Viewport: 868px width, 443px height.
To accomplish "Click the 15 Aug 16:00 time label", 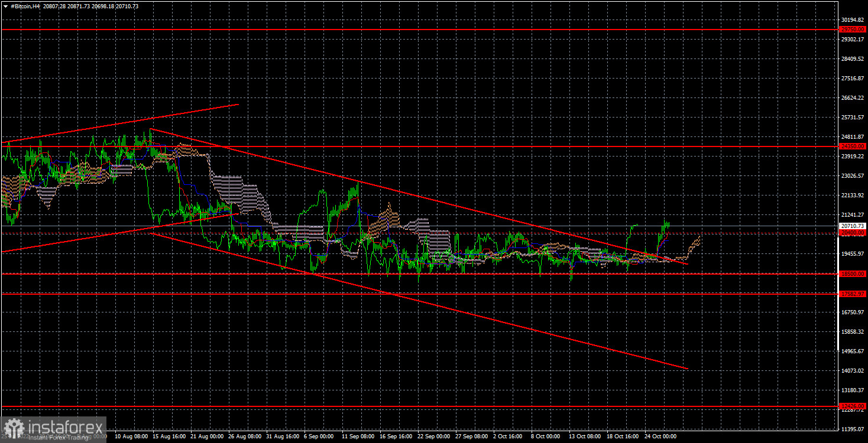I will (169, 437).
